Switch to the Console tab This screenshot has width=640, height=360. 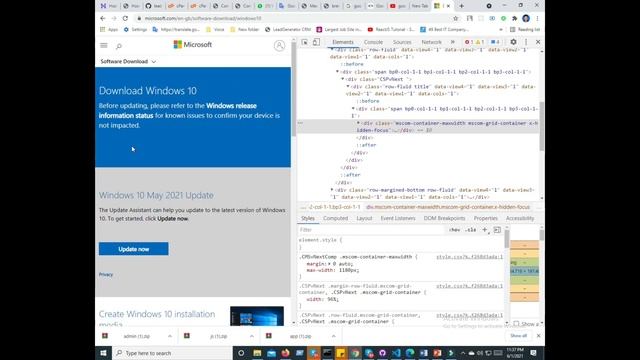click(373, 42)
